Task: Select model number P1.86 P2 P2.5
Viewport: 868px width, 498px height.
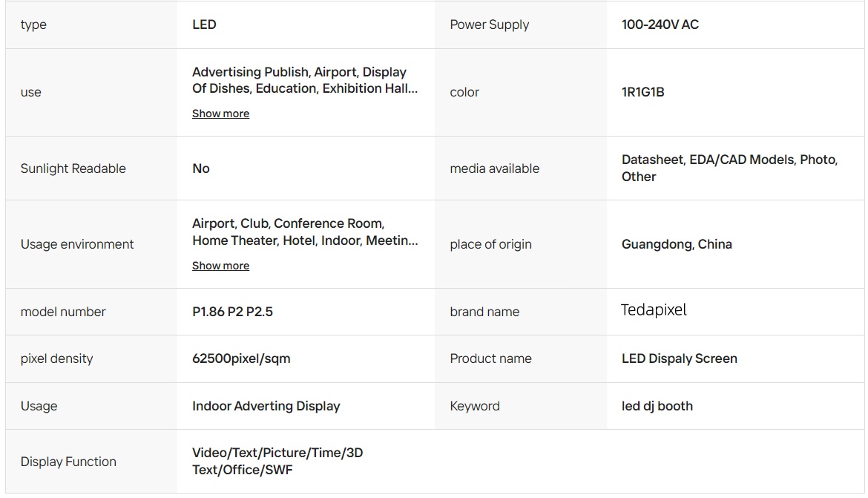Action: point(232,312)
